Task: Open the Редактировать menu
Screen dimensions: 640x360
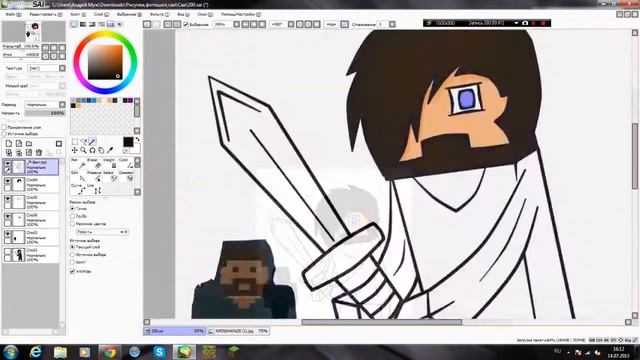Action: pyautogui.click(x=46, y=14)
